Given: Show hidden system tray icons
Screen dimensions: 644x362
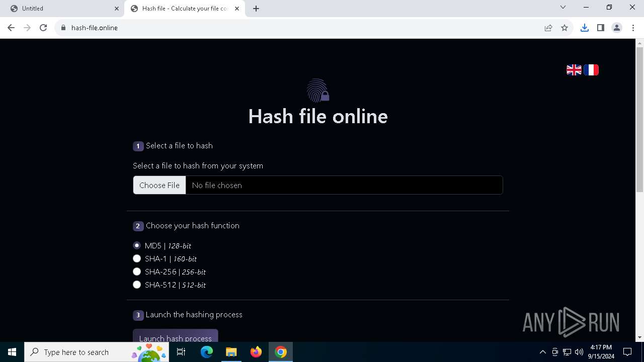Looking at the screenshot, I should point(542,352).
